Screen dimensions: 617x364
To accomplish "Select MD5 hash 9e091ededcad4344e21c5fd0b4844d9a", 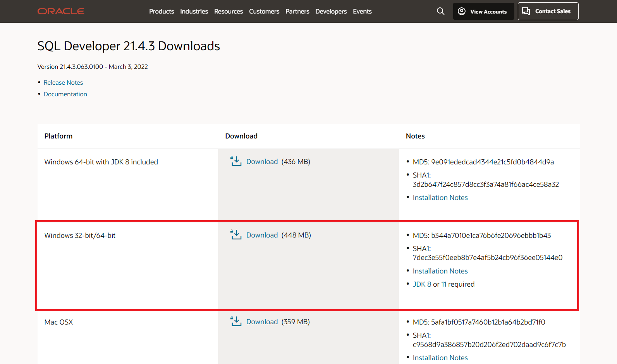I will (x=493, y=162).
